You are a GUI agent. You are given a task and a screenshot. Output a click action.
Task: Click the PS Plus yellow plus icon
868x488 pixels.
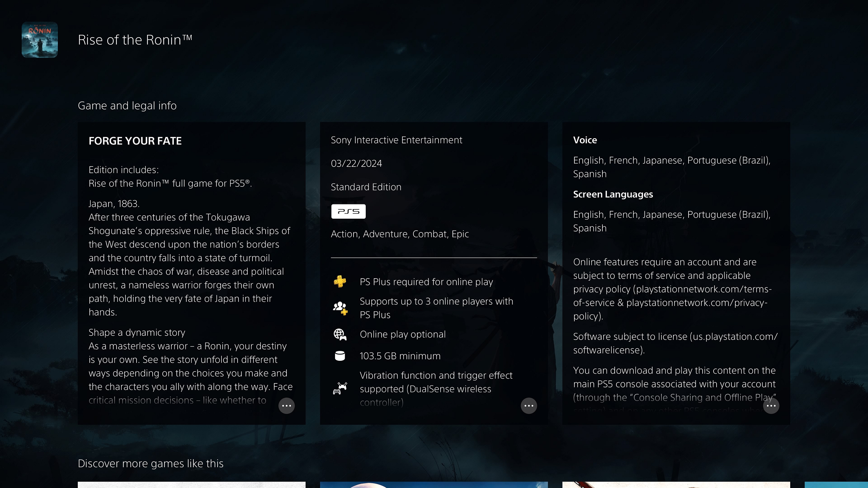(340, 282)
